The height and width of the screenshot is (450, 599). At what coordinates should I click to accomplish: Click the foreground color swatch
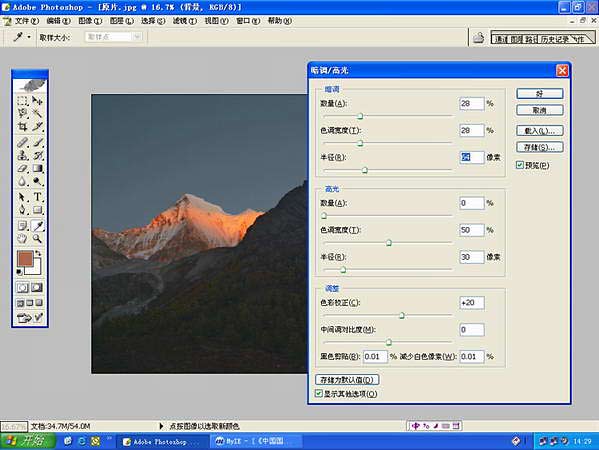click(x=25, y=259)
